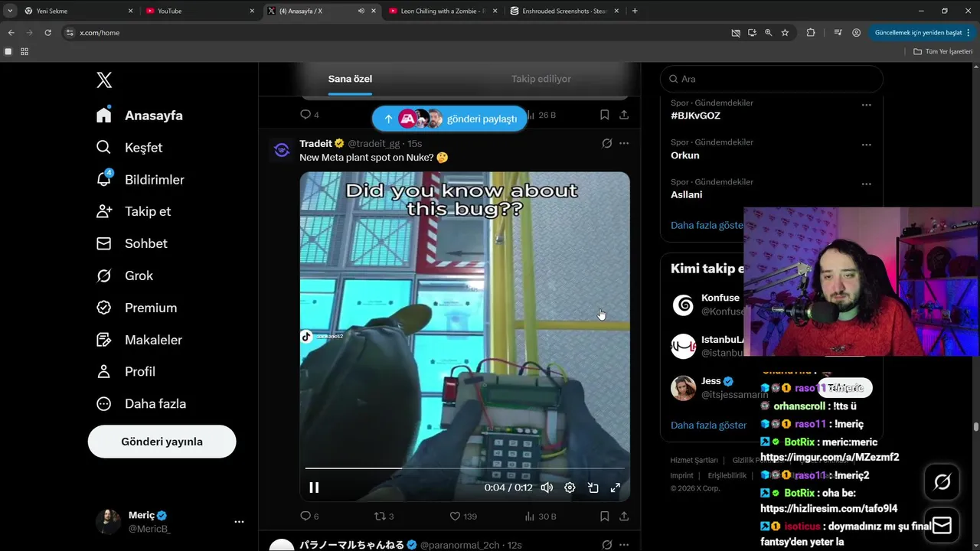Click the Gönderi yayınla button

162,442
